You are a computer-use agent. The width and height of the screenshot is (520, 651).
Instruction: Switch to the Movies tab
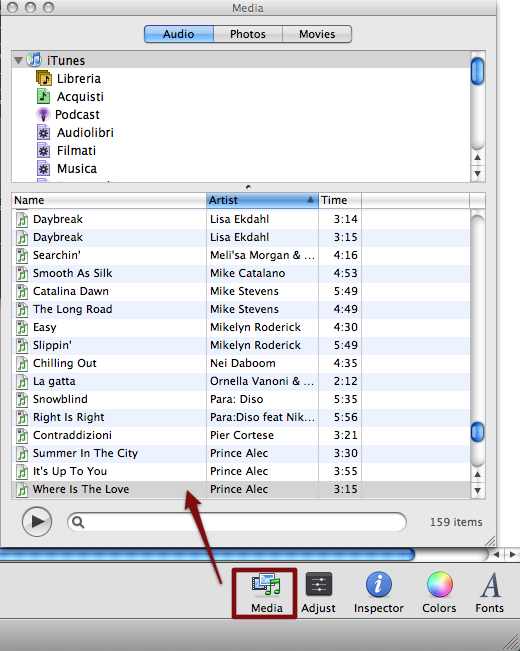(x=317, y=34)
